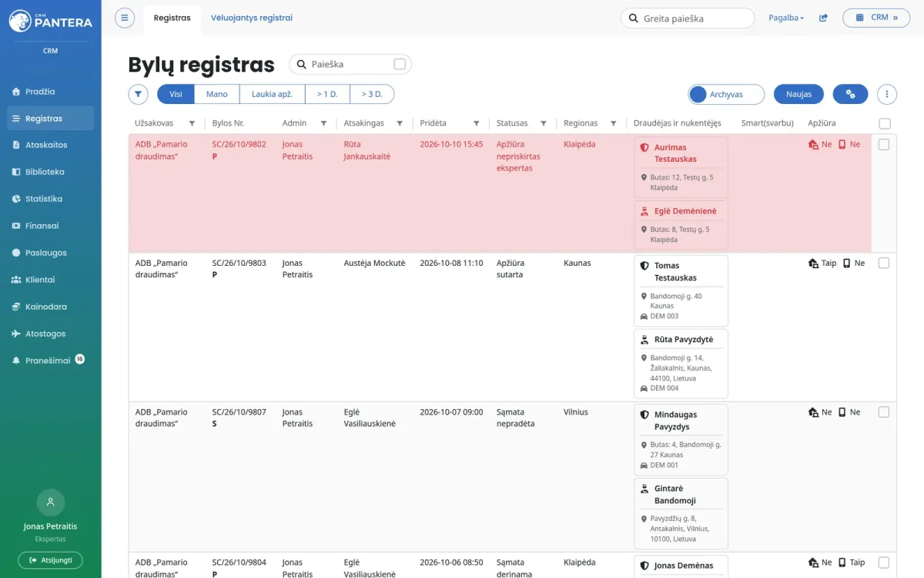The image size is (924, 578).
Task: Open the Statusas column filter dropdown
Action: pyautogui.click(x=544, y=123)
